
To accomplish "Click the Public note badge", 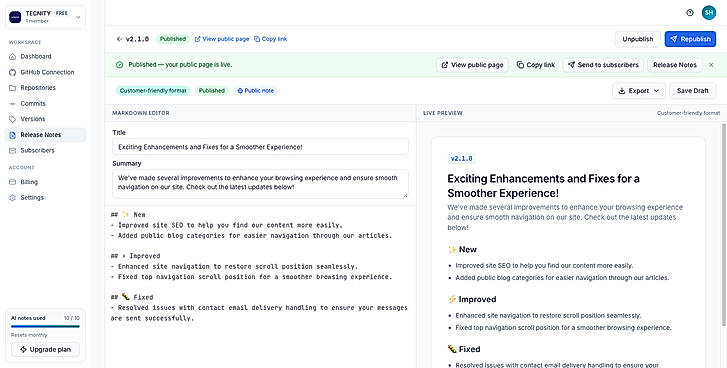I will tap(255, 91).
